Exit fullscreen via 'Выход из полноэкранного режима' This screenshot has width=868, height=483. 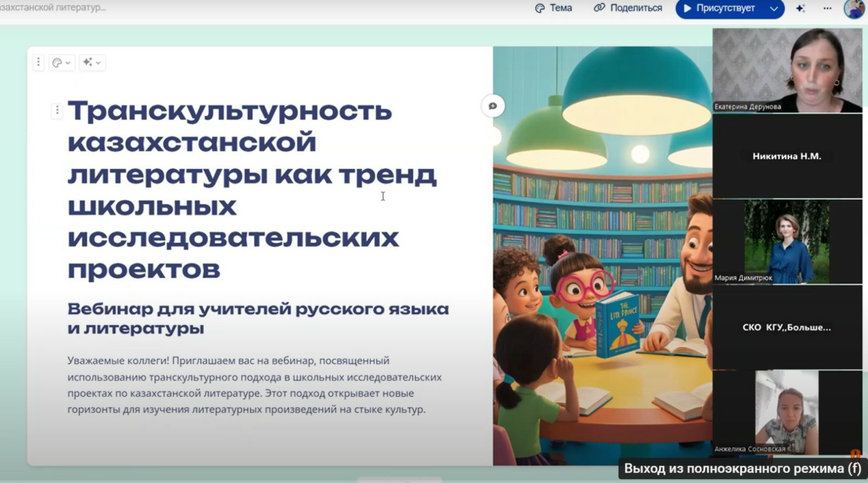(742, 469)
